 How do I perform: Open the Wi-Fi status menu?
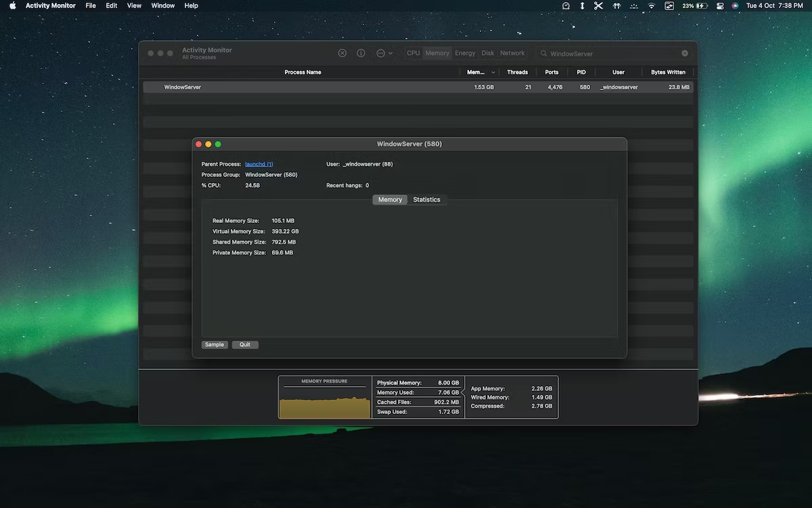(x=651, y=5)
